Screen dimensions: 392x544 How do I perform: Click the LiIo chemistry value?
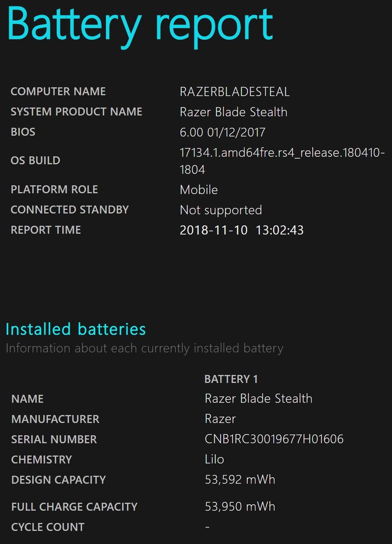(x=214, y=459)
